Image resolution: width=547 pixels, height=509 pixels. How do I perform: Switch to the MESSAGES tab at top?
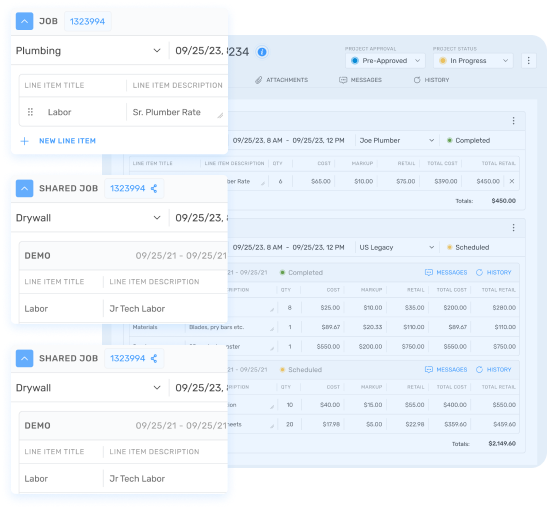point(360,80)
